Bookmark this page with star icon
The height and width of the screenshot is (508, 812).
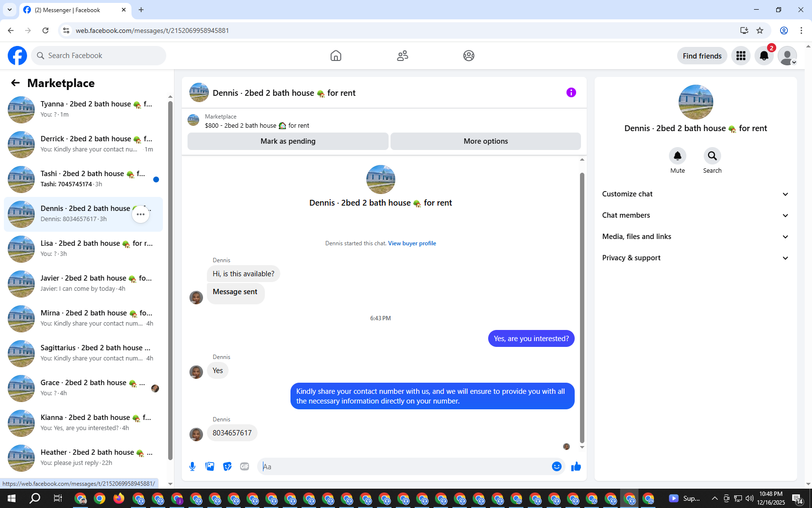[760, 30]
